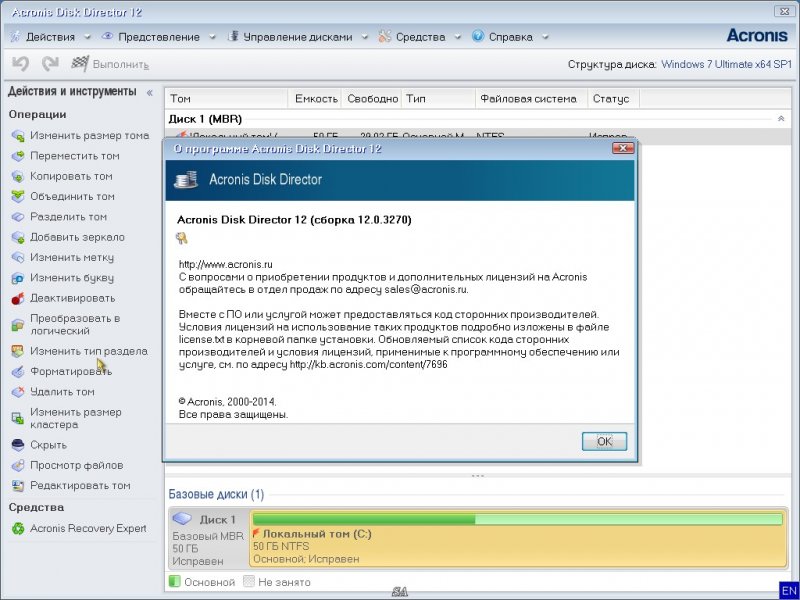
Task: Click the Add mirror icon (Добавить зеркало)
Action: pos(18,237)
